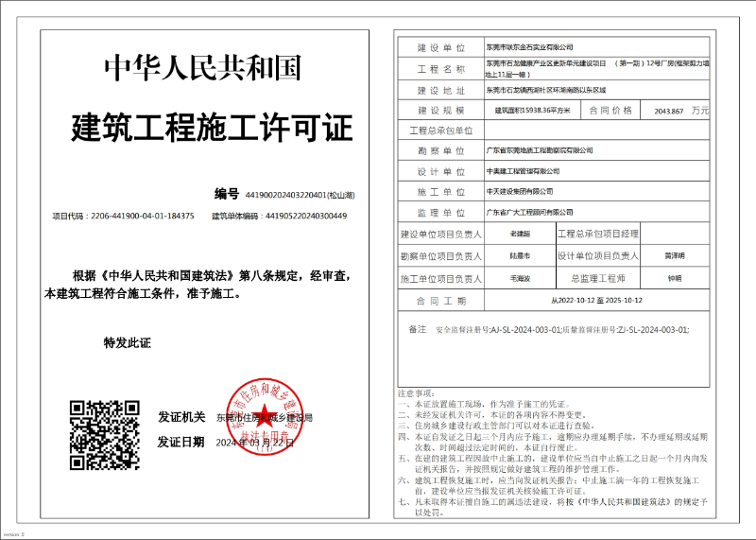This screenshot has width=756, height=540.
Task: Click the 合同价格 cell label
Action: (610, 111)
